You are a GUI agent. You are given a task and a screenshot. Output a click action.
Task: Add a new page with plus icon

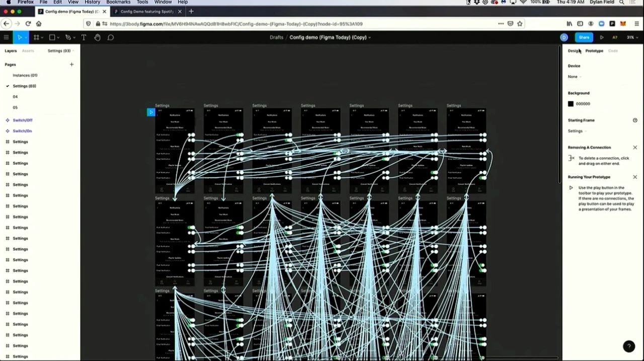[71, 64]
